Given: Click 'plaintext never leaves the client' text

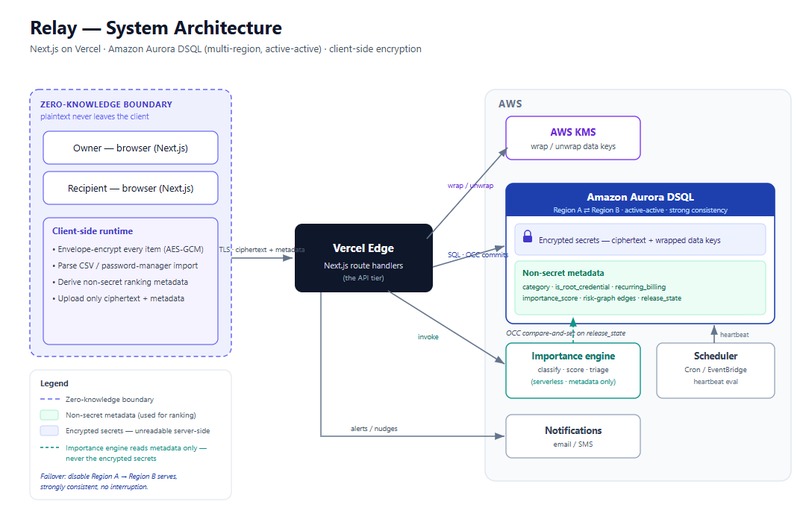Looking at the screenshot, I should pos(95,117).
